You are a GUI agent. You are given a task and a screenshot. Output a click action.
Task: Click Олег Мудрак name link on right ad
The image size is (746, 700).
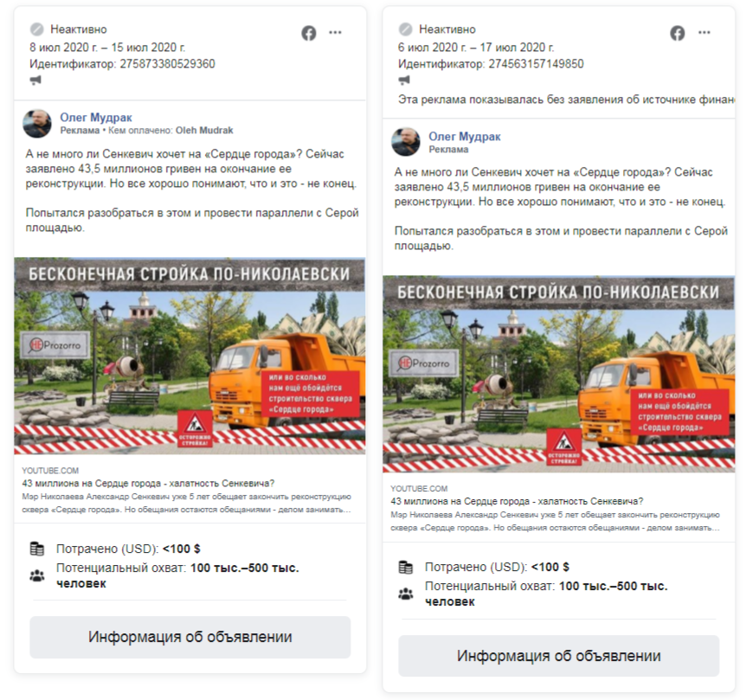[465, 137]
